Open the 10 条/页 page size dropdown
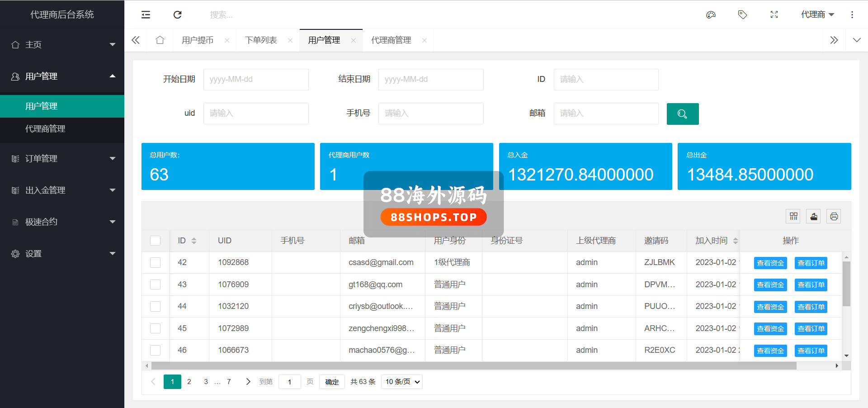This screenshot has height=408, width=868. click(x=401, y=382)
